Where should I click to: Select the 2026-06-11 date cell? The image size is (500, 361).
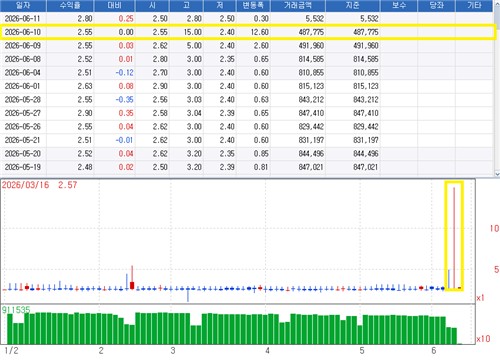click(23, 19)
